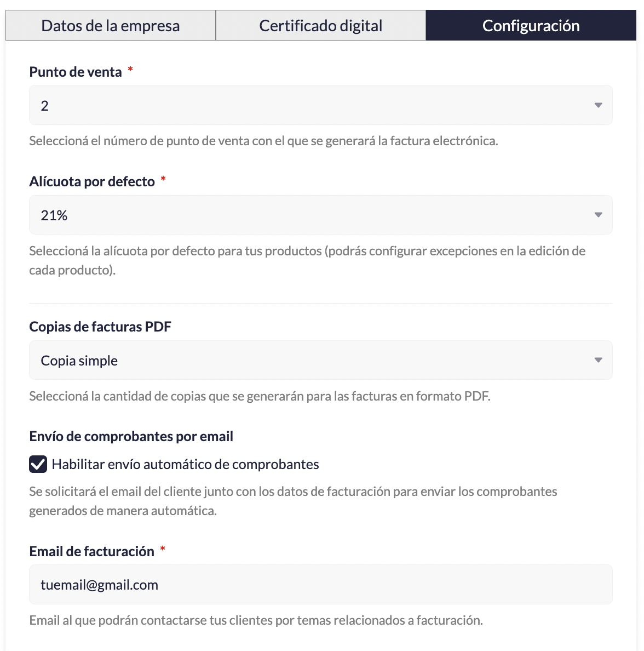Click the Alícuota por defecto label

[x=92, y=181]
